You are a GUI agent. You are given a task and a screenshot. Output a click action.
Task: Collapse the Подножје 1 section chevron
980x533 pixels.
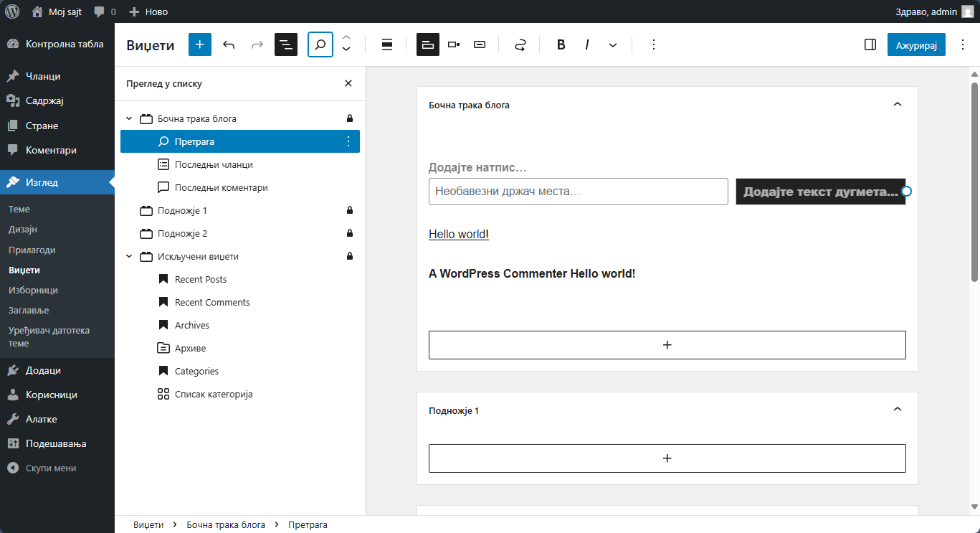pos(897,409)
